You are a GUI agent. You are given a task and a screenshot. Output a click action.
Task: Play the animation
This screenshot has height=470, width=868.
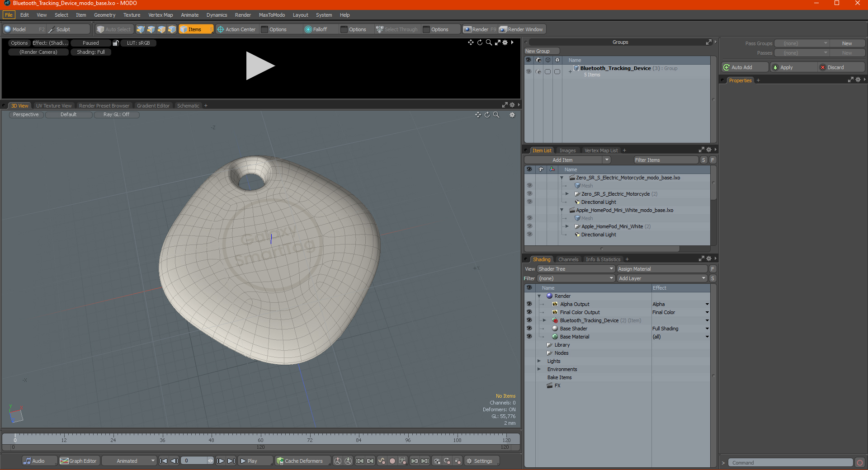[x=255, y=461]
